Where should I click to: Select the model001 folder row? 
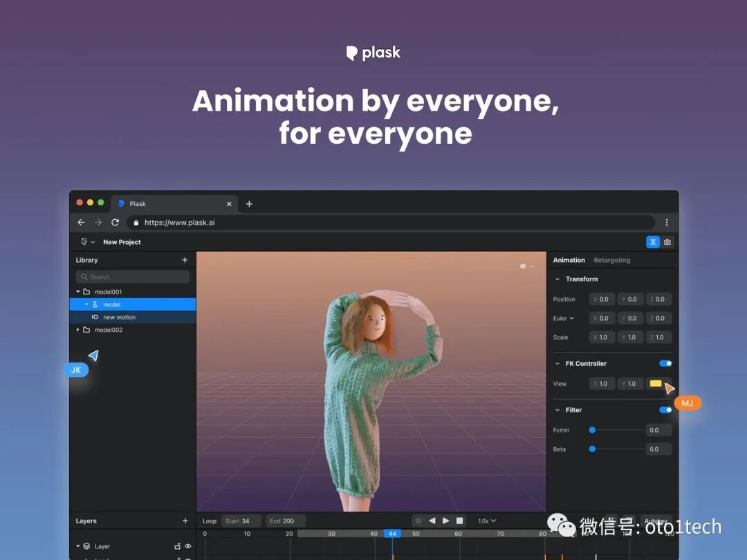pos(132,292)
